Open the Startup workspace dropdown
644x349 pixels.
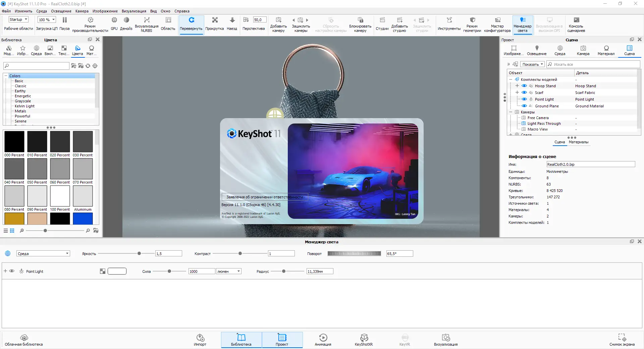[18, 20]
